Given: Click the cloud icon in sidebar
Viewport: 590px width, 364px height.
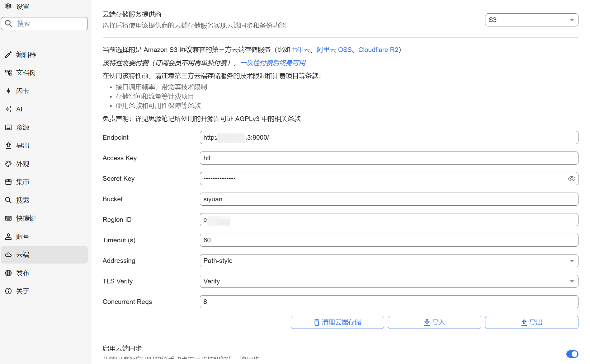Looking at the screenshot, I should 8,254.
